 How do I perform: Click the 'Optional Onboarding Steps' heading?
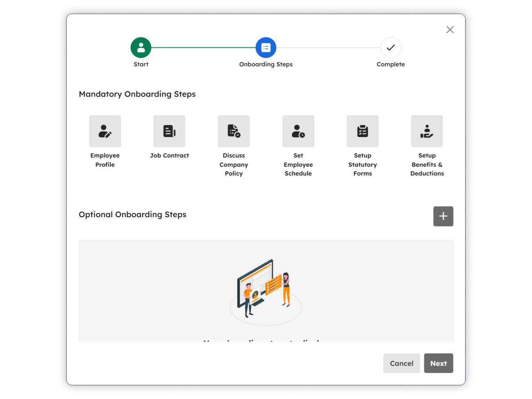coord(132,215)
